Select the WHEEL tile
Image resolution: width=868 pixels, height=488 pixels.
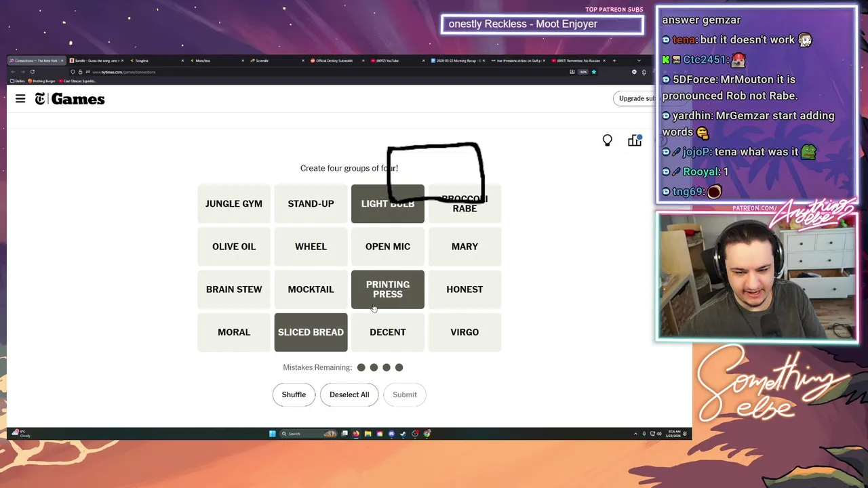coord(311,246)
